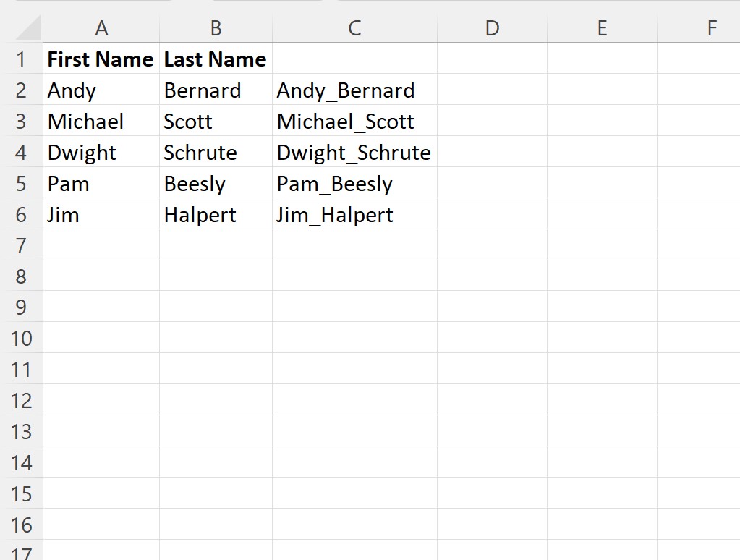Click the Select All corner triangle
Image resolution: width=740 pixels, height=560 pixels.
tap(28, 28)
